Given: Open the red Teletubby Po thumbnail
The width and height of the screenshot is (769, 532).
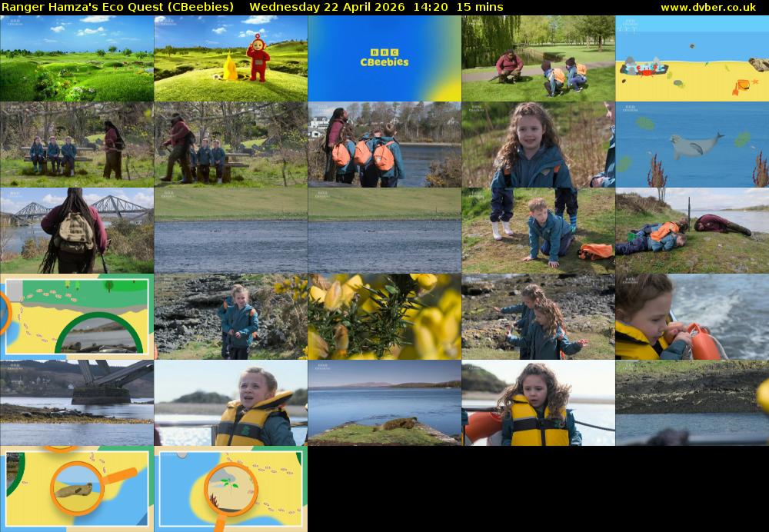Looking at the screenshot, I should [231, 58].
